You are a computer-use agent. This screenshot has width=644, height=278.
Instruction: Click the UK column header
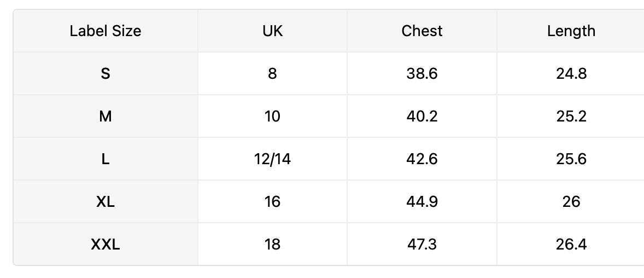(x=272, y=31)
